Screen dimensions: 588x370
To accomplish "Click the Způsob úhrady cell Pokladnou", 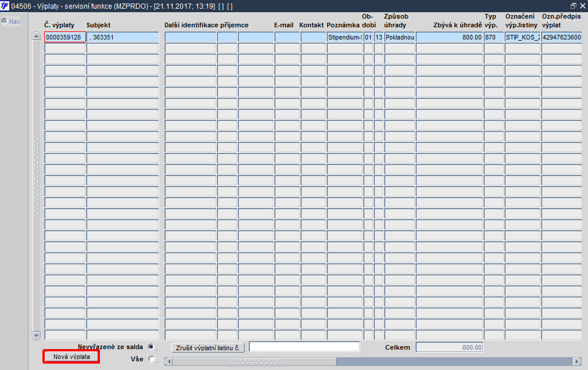I will coord(400,37).
